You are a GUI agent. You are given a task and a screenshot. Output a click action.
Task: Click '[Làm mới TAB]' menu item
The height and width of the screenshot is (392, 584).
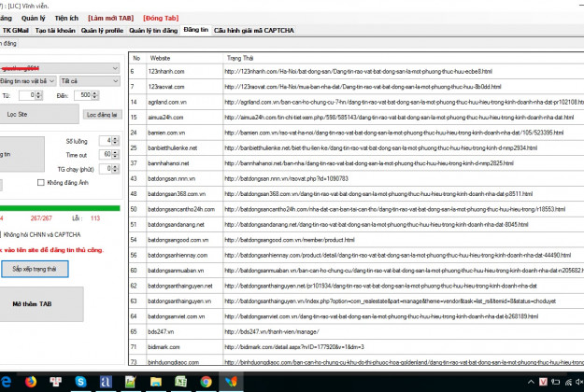coord(110,19)
